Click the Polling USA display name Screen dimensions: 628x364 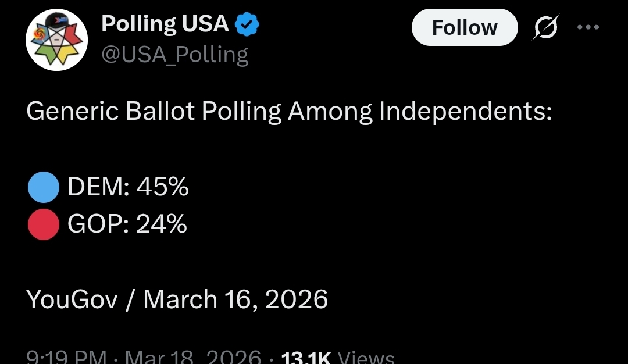pyautogui.click(x=165, y=24)
